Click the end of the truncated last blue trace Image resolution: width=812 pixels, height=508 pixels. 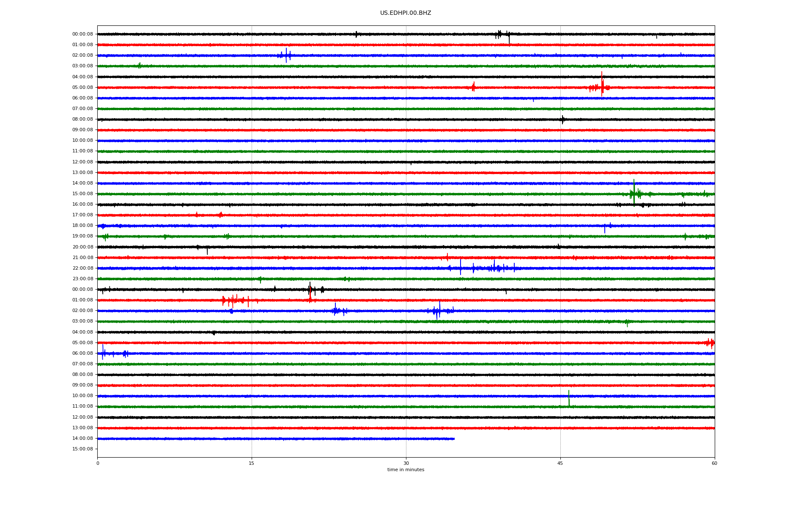point(454,439)
